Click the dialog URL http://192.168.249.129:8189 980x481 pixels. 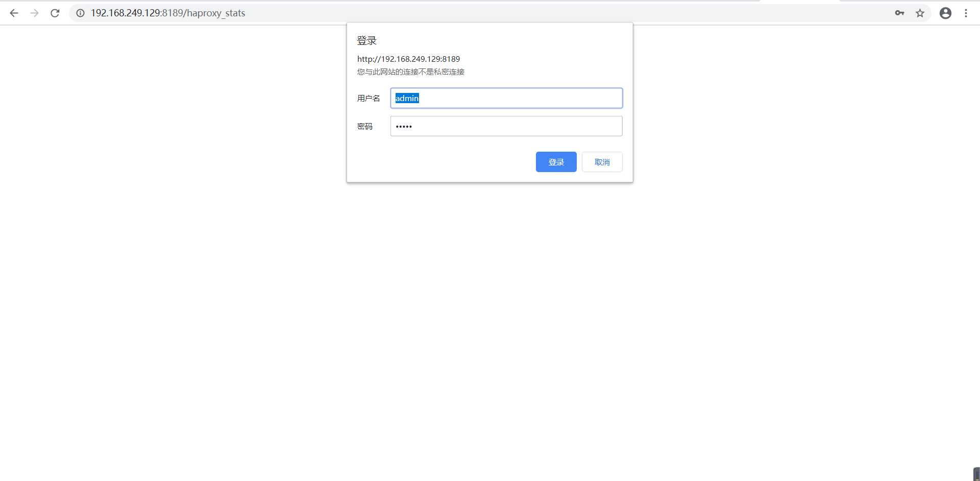408,59
